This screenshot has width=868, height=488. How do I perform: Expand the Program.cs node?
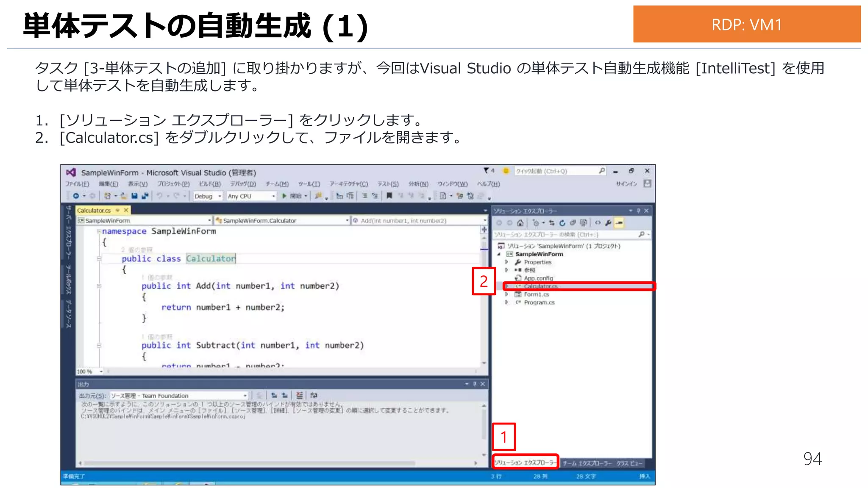pos(506,302)
